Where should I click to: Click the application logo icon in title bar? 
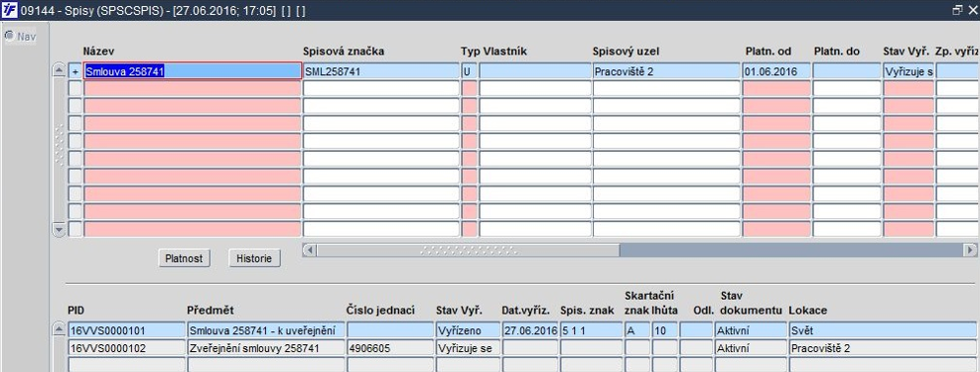pyautogui.click(x=10, y=11)
